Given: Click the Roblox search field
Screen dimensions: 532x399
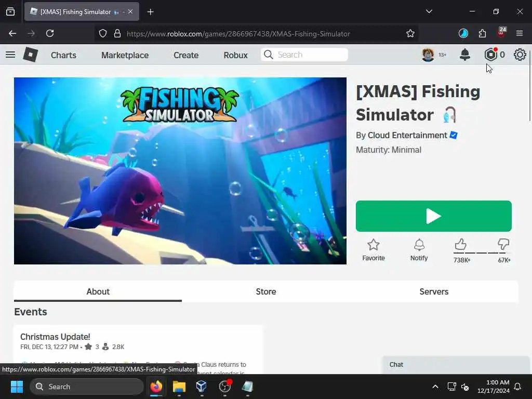Looking at the screenshot, I should pos(304,55).
